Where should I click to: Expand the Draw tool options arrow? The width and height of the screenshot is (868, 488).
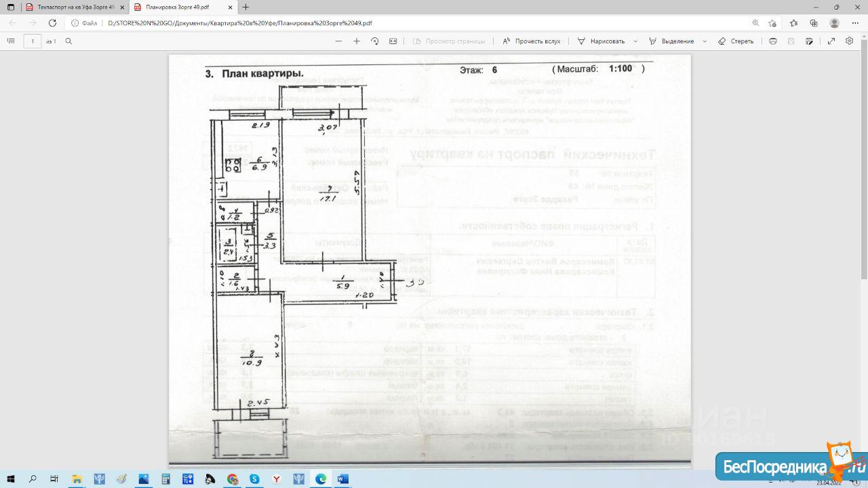(x=635, y=41)
